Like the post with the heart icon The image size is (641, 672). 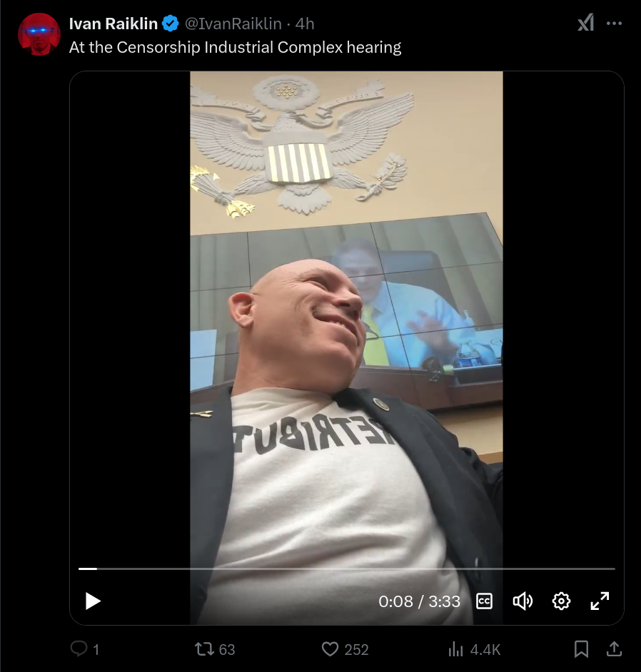[345, 649]
